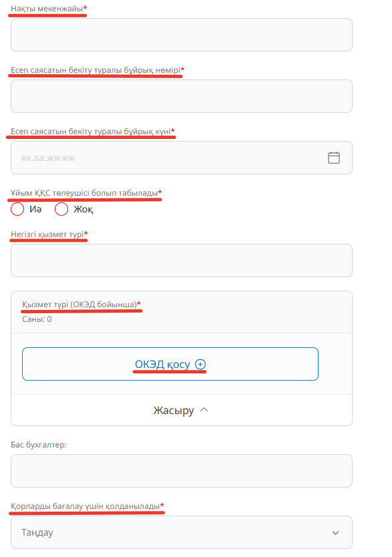The height and width of the screenshot is (557, 392).
Task: Open the calendar date picker icon
Action: [333, 158]
